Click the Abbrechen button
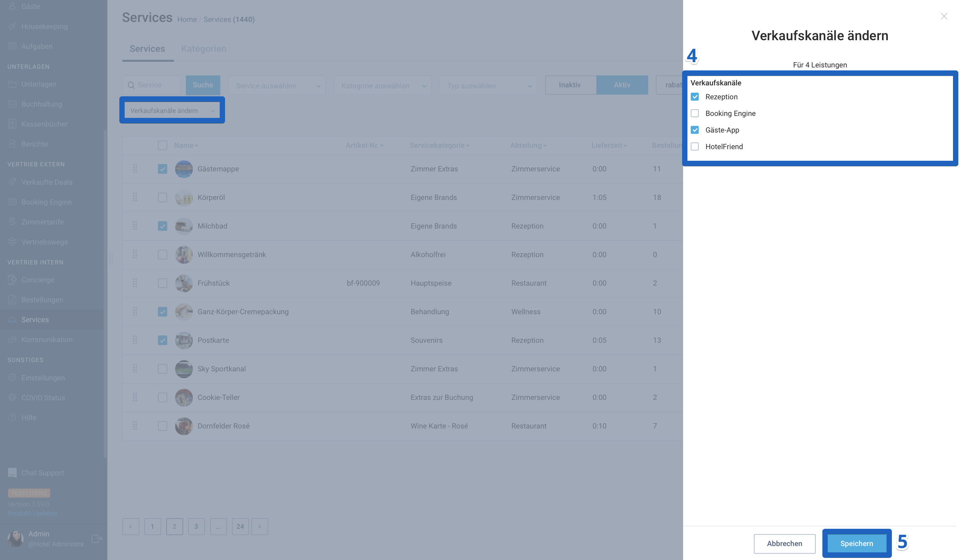 click(x=784, y=543)
